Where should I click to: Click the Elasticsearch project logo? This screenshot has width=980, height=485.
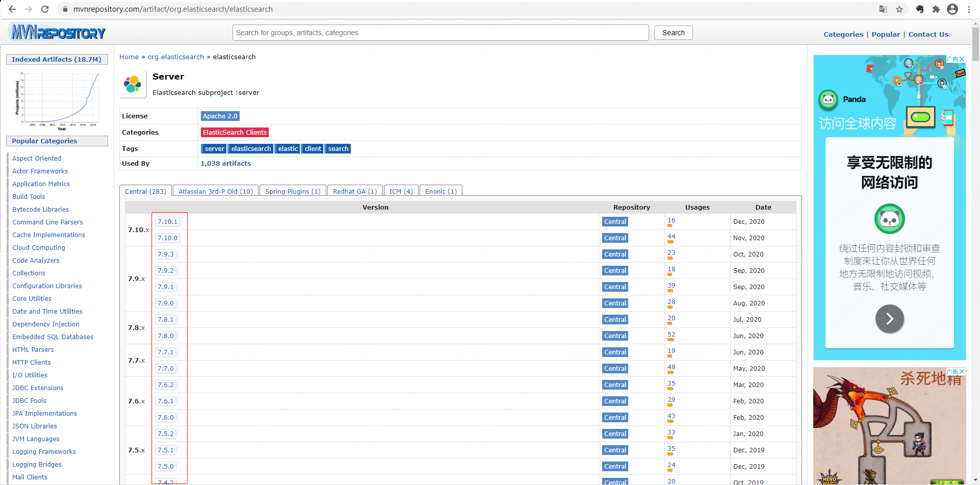click(133, 84)
